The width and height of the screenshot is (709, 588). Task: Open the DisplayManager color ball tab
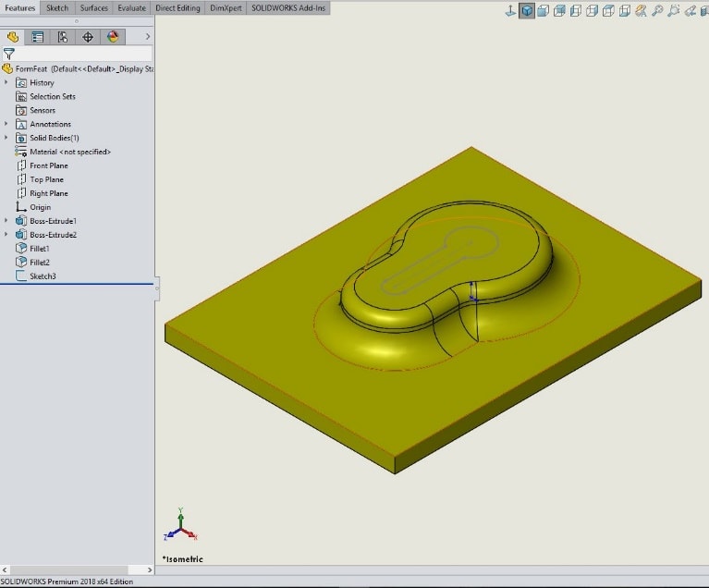click(x=113, y=37)
